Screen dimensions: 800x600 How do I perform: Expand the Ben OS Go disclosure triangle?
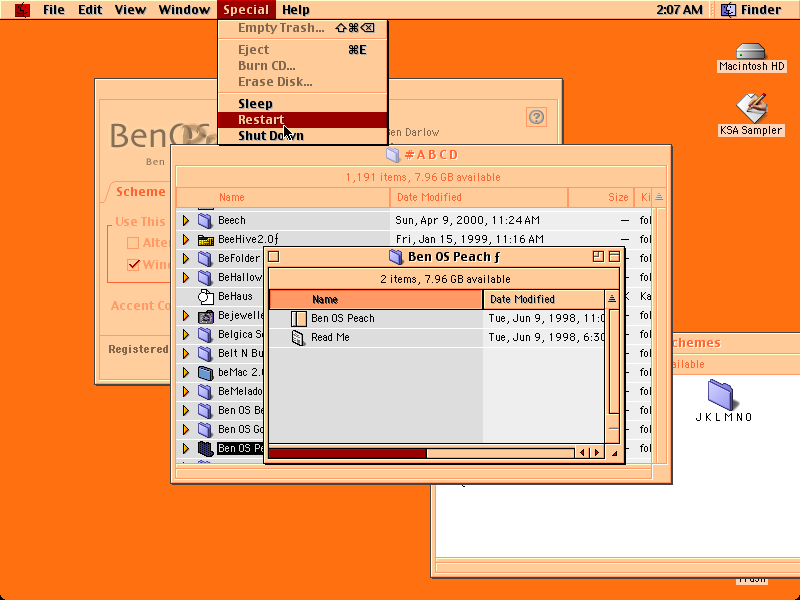pyautogui.click(x=186, y=430)
